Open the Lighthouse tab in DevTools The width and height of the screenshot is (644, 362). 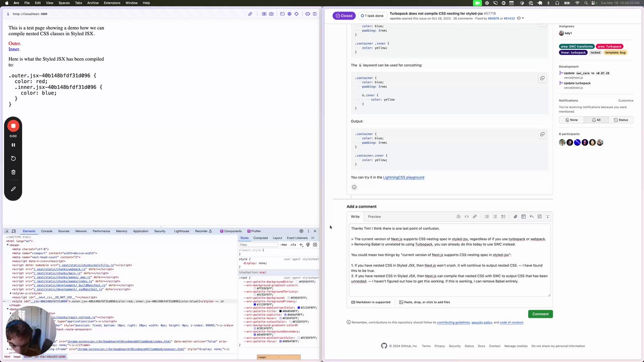(182, 231)
